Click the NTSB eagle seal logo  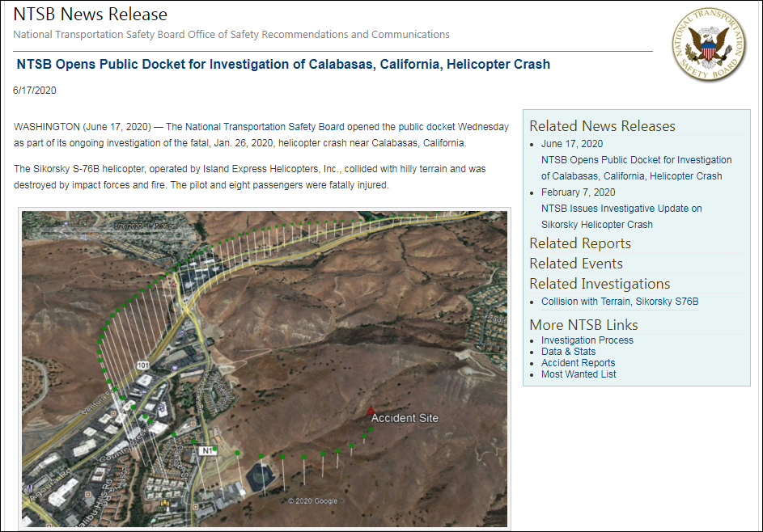click(709, 45)
